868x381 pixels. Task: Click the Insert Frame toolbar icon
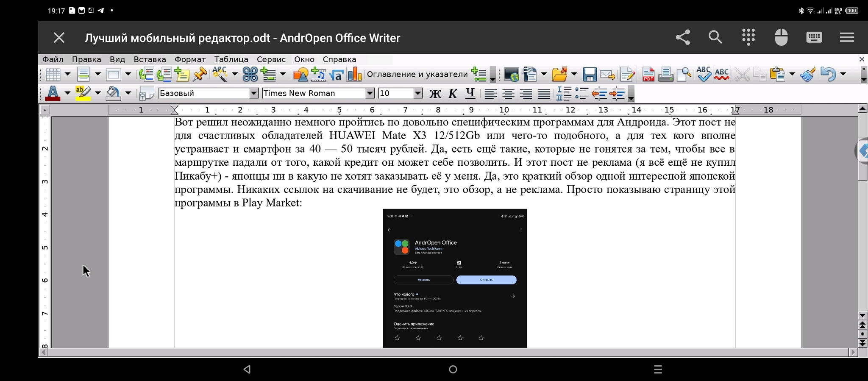click(114, 75)
